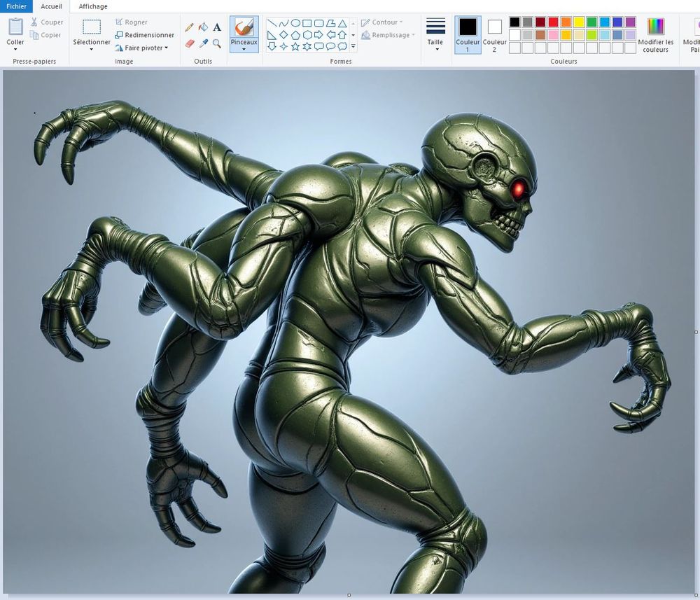Open Modifier les couleurs
700x600 pixels.
656,35
